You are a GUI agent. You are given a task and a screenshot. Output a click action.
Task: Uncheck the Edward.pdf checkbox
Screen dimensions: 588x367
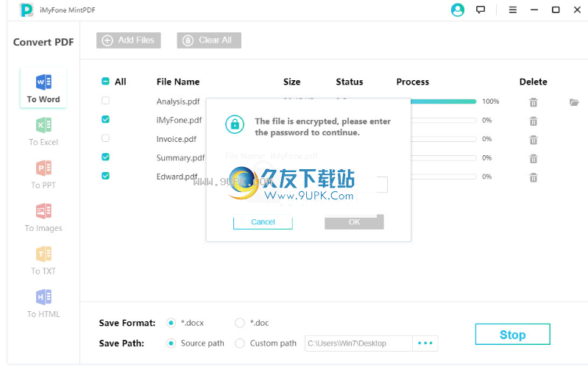click(105, 176)
